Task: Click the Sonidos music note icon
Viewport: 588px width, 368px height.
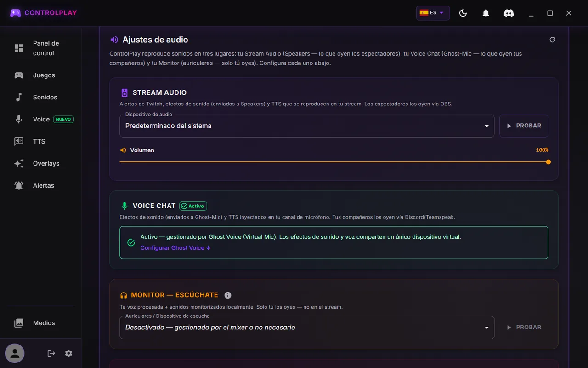Action: [19, 97]
